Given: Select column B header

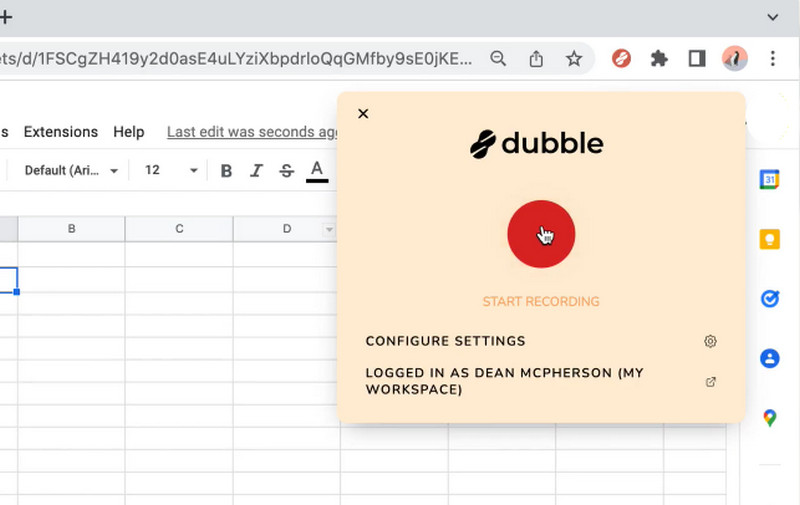Looking at the screenshot, I should (x=71, y=229).
